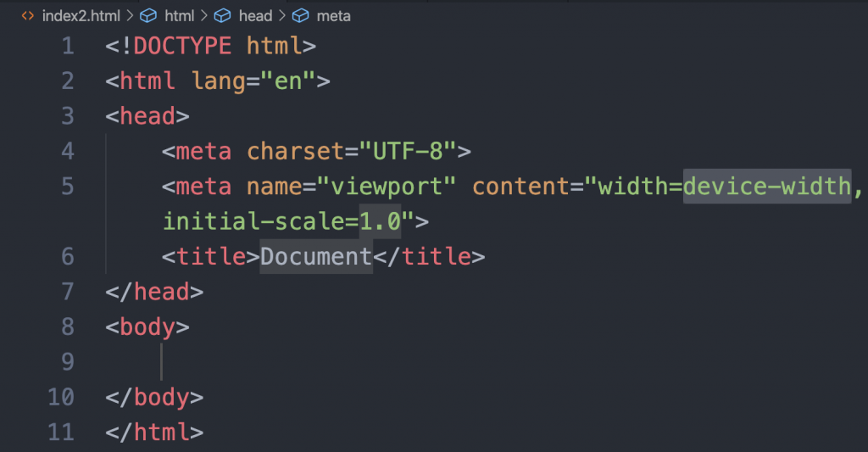Select the head breadcrumb segment
The width and height of the screenshot is (868, 452).
(255, 15)
